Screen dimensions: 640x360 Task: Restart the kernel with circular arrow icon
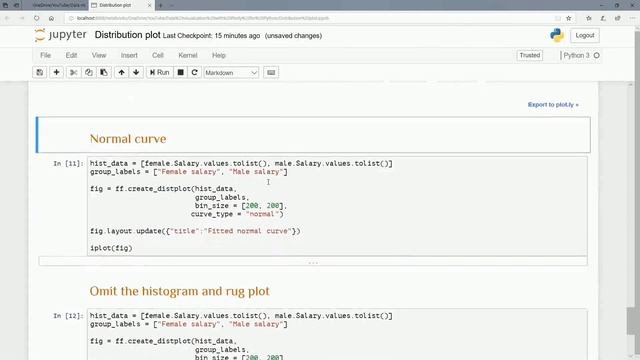coord(194,73)
